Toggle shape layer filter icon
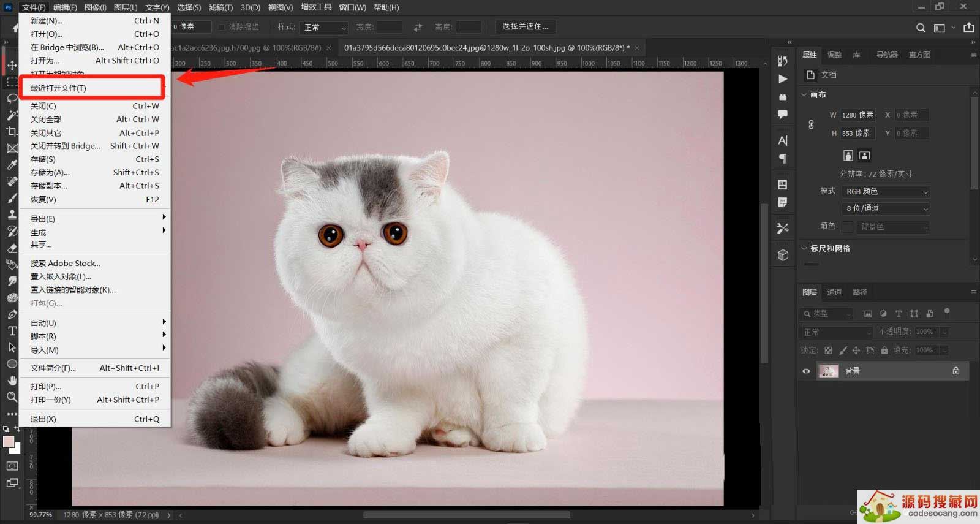Viewport: 980px width, 524px height. pyautogui.click(x=914, y=314)
